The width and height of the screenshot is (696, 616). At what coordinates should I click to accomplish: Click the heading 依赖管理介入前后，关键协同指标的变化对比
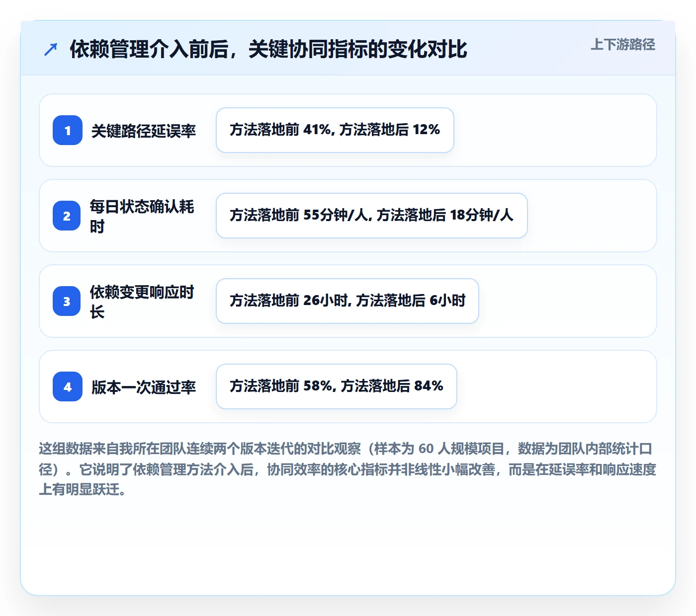pyautogui.click(x=268, y=49)
